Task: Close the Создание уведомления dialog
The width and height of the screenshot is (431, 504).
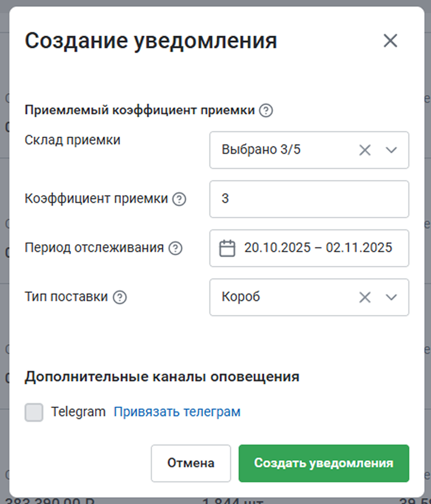Action: 390,41
